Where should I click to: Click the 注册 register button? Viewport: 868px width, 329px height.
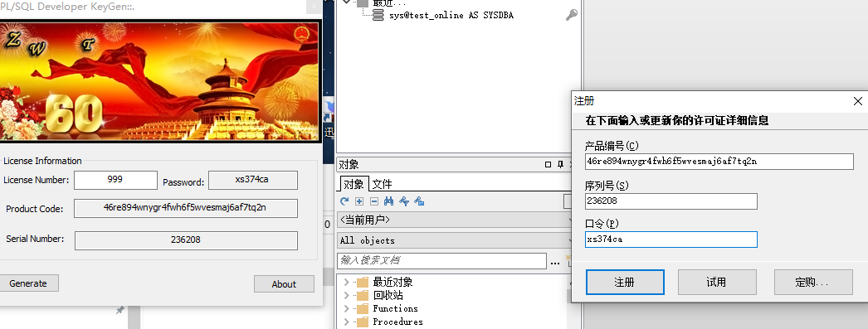pos(625,282)
